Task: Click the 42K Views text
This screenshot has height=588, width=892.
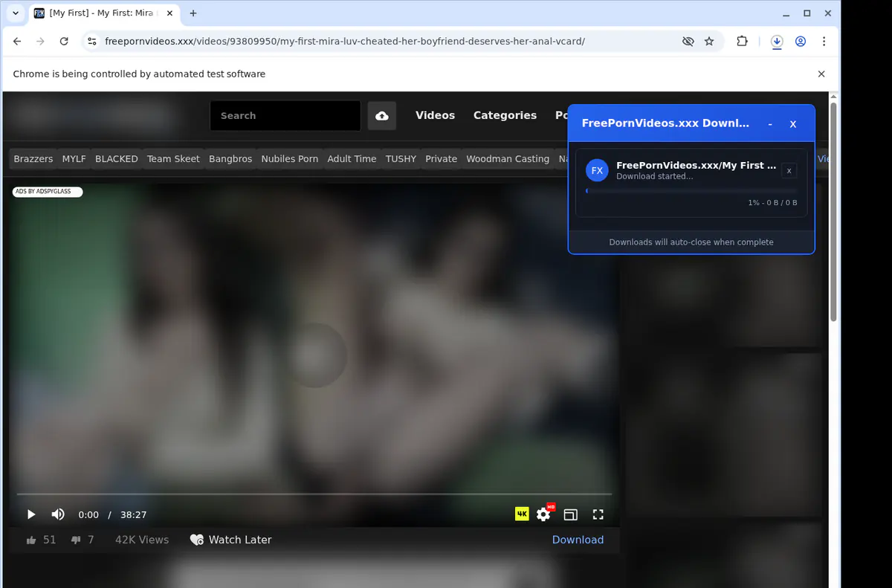Action: (x=142, y=540)
